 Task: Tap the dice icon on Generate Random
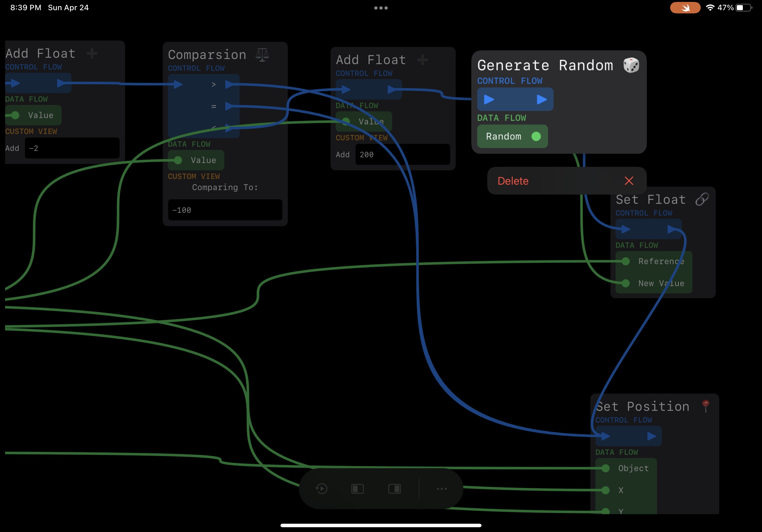point(631,65)
